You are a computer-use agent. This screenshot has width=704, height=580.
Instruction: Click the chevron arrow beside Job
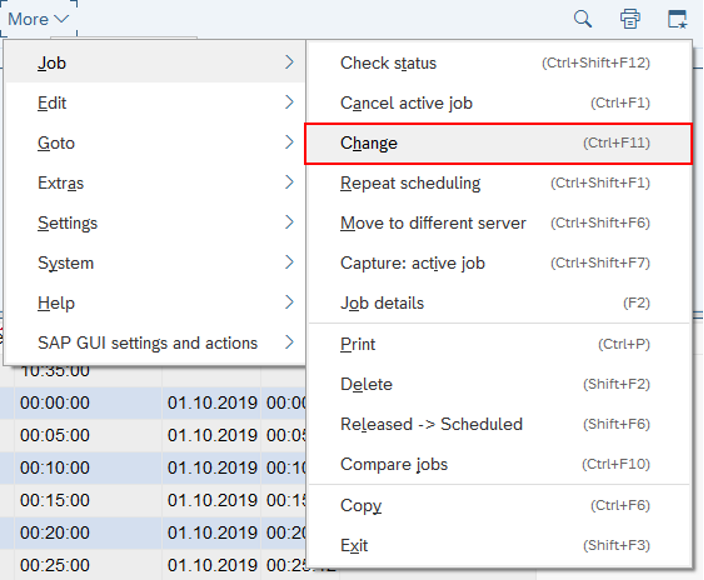pyautogui.click(x=290, y=62)
